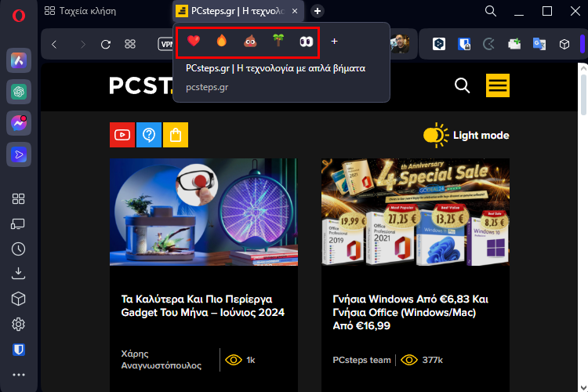Open the Bitwarden extension in the toolbar

tap(464, 44)
